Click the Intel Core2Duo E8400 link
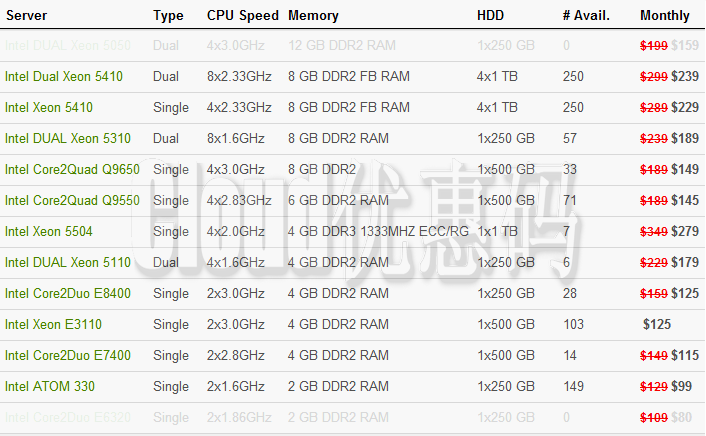 (67, 293)
